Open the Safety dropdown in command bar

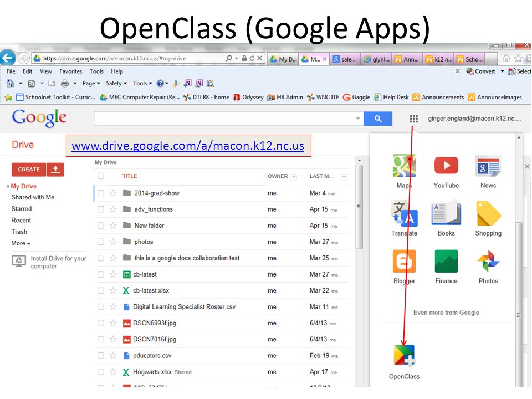click(116, 84)
